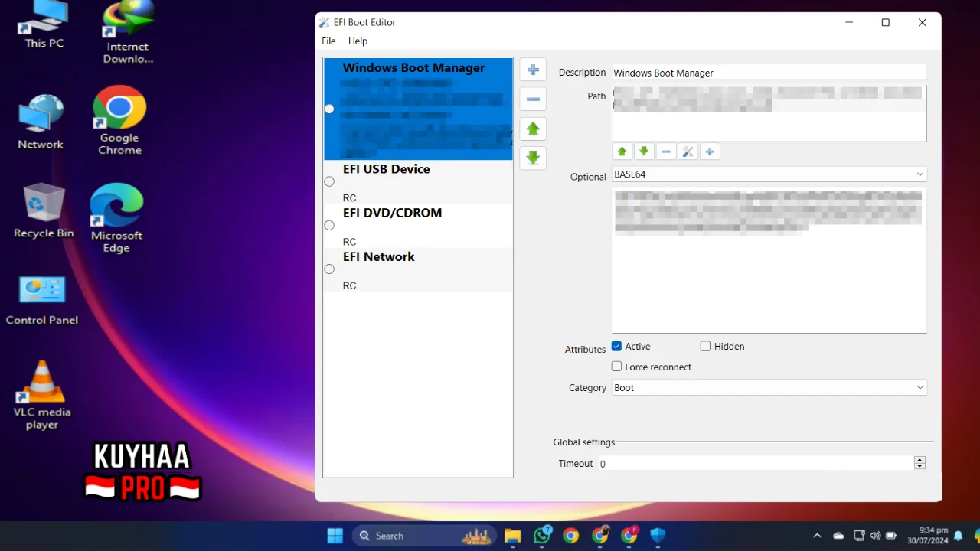Add a new boot entry with the plus button
980x551 pixels.
coord(533,70)
